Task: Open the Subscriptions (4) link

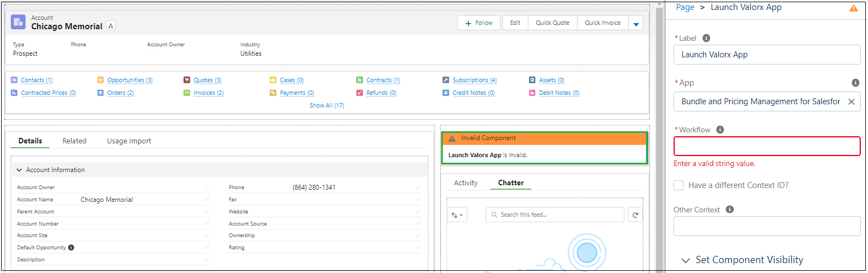Action: [475, 80]
